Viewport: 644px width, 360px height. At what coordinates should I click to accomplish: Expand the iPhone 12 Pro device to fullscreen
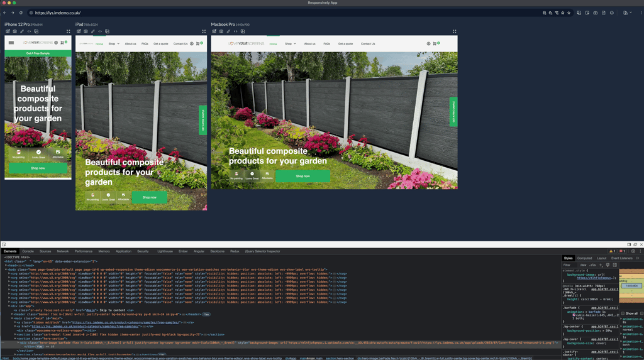[x=68, y=31]
